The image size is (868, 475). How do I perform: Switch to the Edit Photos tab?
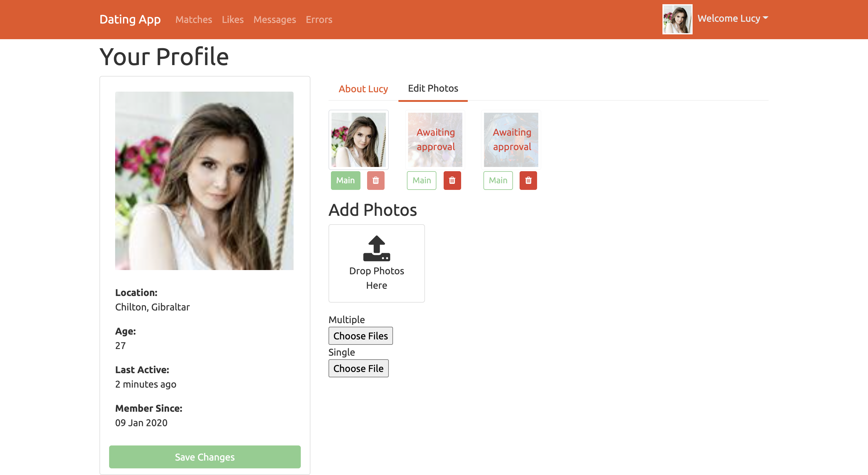(x=433, y=88)
